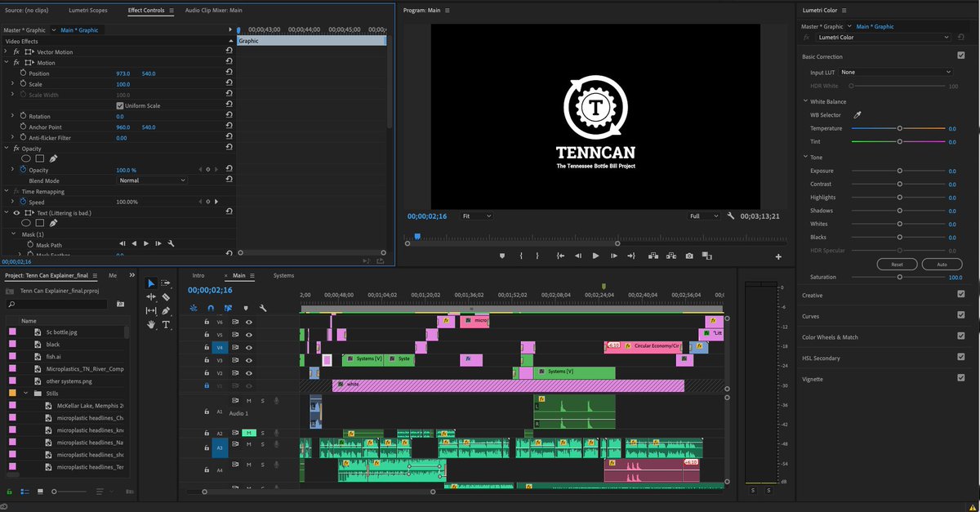Export frame with the camera icon
The image size is (980, 512).
[x=689, y=256]
